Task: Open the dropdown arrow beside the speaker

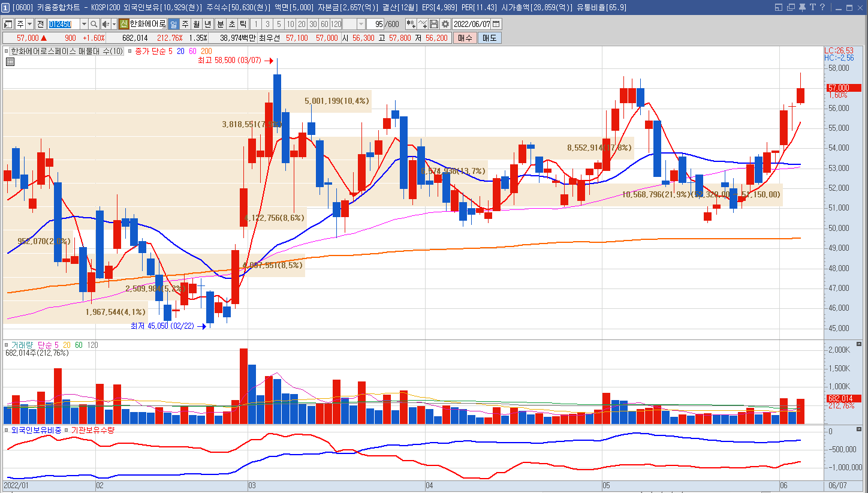Action: tap(114, 24)
